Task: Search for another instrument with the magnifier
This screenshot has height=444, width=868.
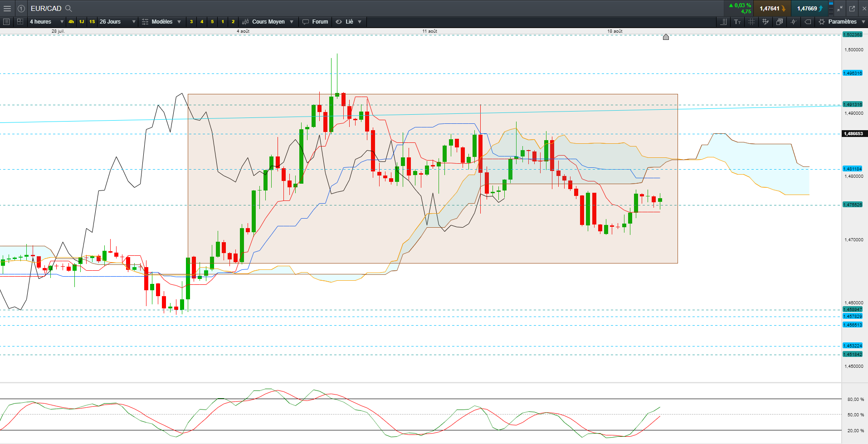Action: click(x=68, y=9)
